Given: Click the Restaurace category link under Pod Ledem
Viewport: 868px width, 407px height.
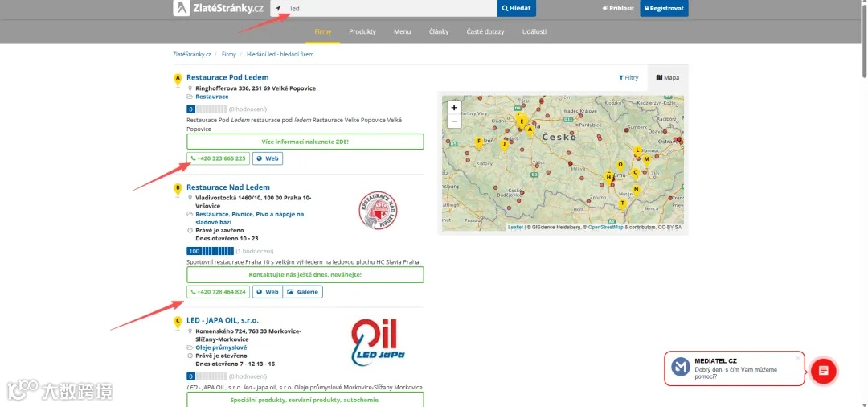Looking at the screenshot, I should (x=212, y=97).
